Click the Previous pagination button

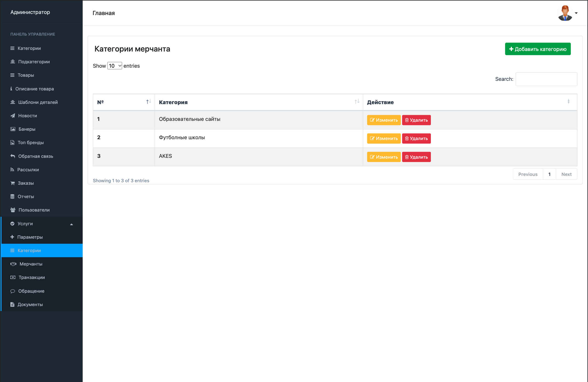pyautogui.click(x=528, y=174)
